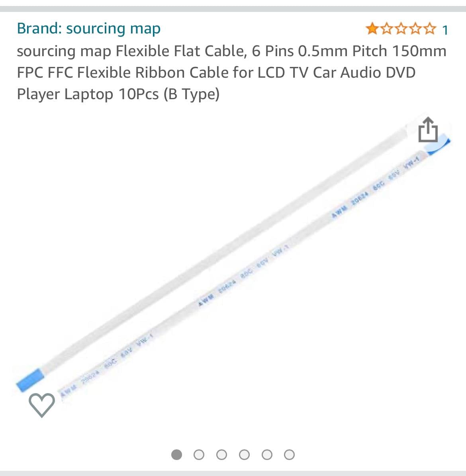Click the second empty rating star
This screenshot has width=466, height=476.
click(386, 29)
